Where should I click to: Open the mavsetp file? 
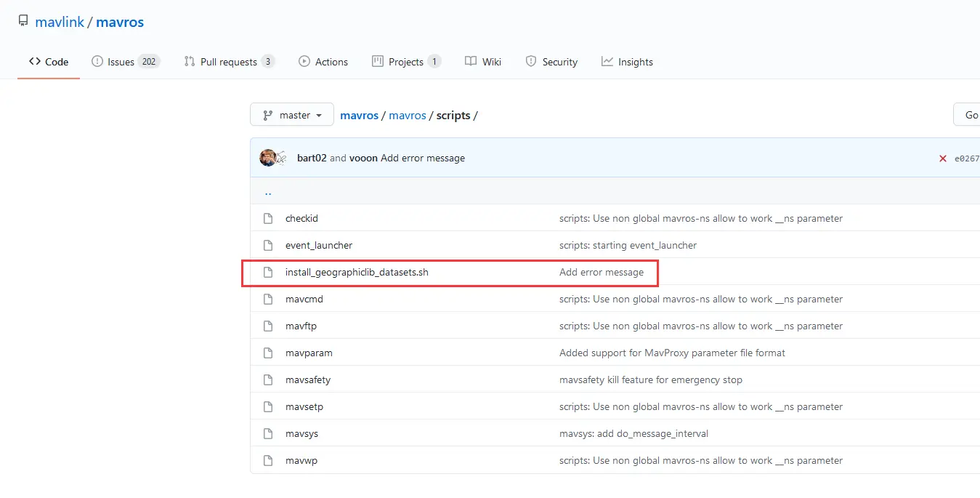(x=304, y=406)
